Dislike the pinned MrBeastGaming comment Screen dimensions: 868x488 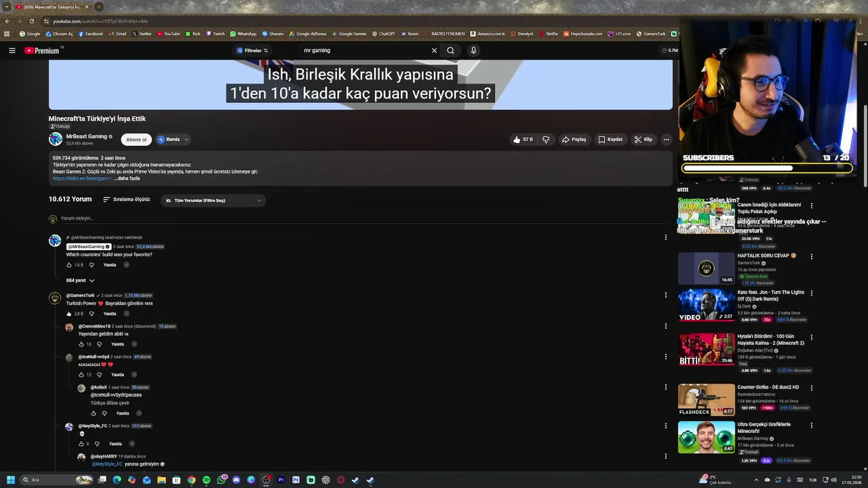(92, 265)
